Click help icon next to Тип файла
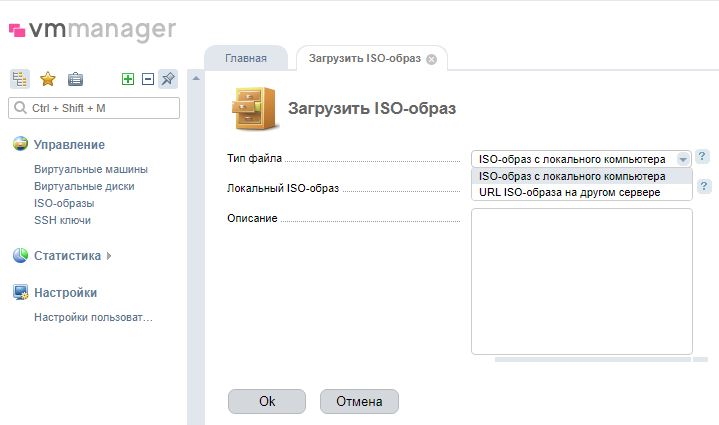 pyautogui.click(x=702, y=156)
